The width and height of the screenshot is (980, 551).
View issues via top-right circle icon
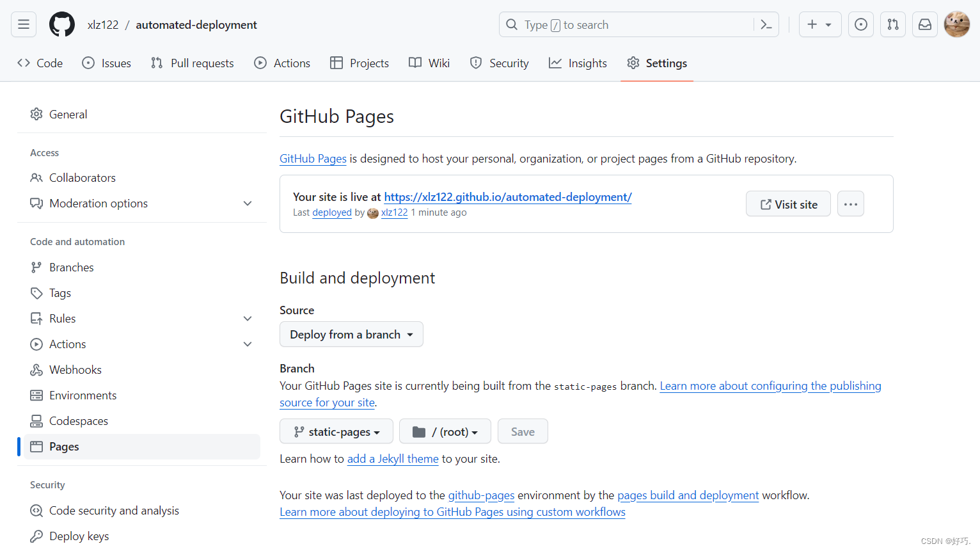(x=861, y=24)
